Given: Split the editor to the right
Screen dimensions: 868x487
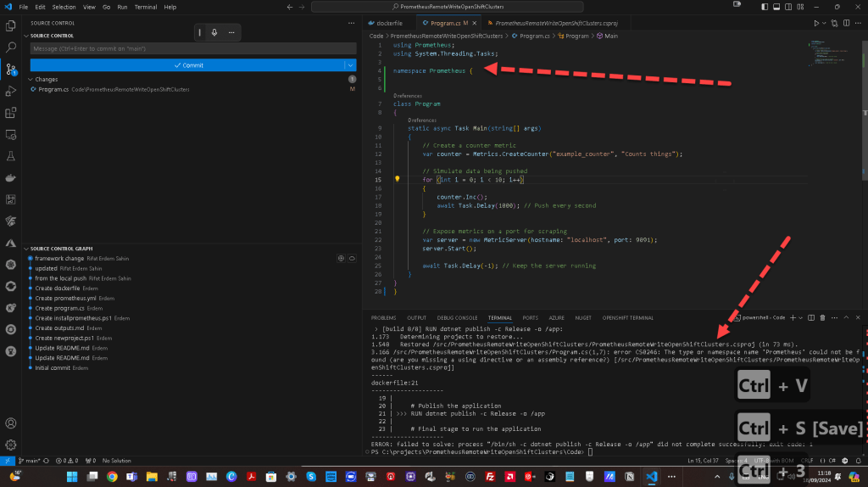Looking at the screenshot, I should pyautogui.click(x=847, y=23).
